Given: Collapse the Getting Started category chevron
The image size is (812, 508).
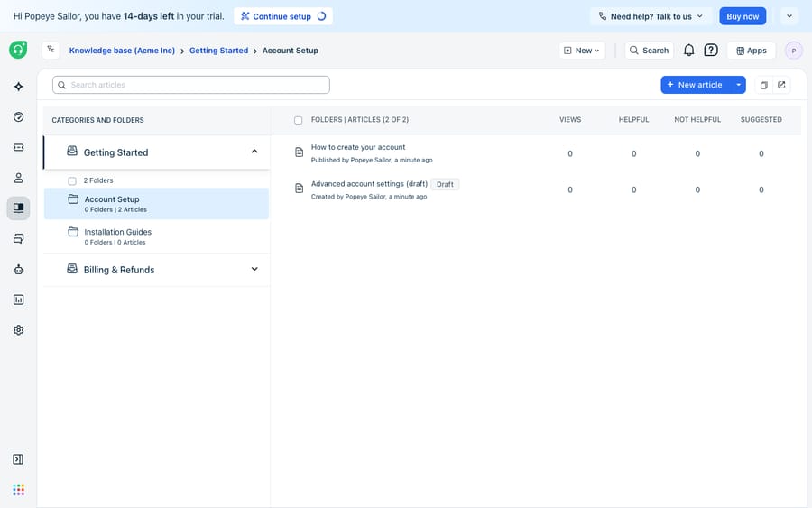Looking at the screenshot, I should [x=254, y=152].
